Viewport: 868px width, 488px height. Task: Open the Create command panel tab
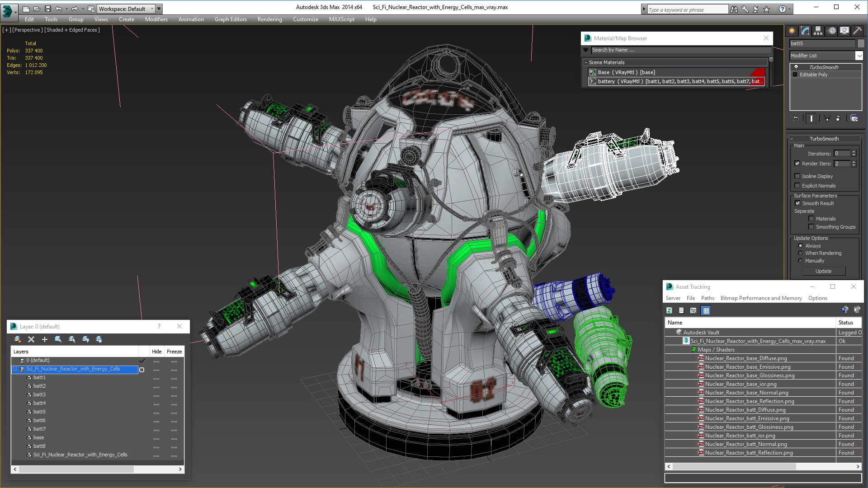pos(792,31)
